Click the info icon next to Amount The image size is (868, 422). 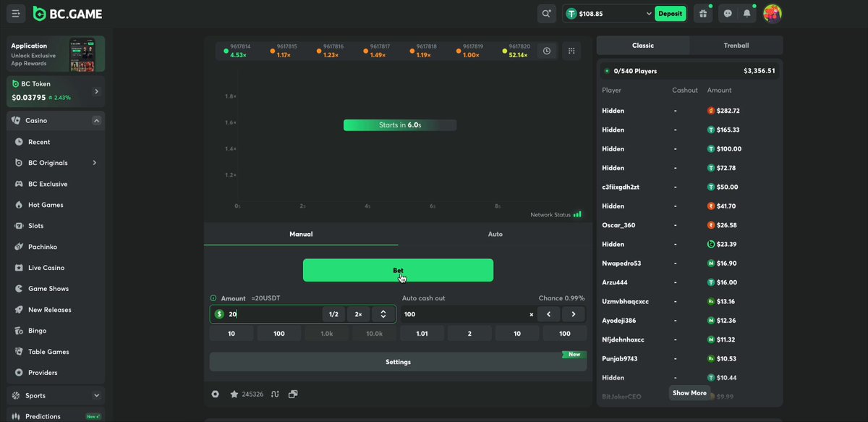(x=213, y=298)
